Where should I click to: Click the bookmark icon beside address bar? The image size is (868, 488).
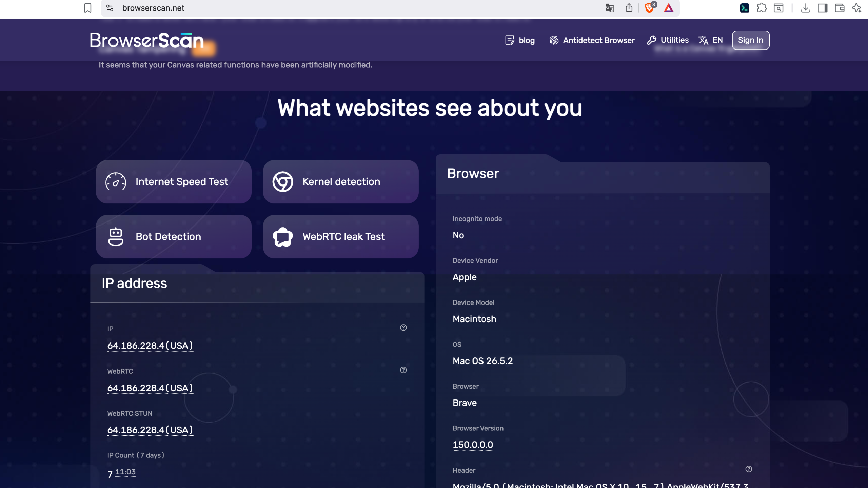click(88, 8)
